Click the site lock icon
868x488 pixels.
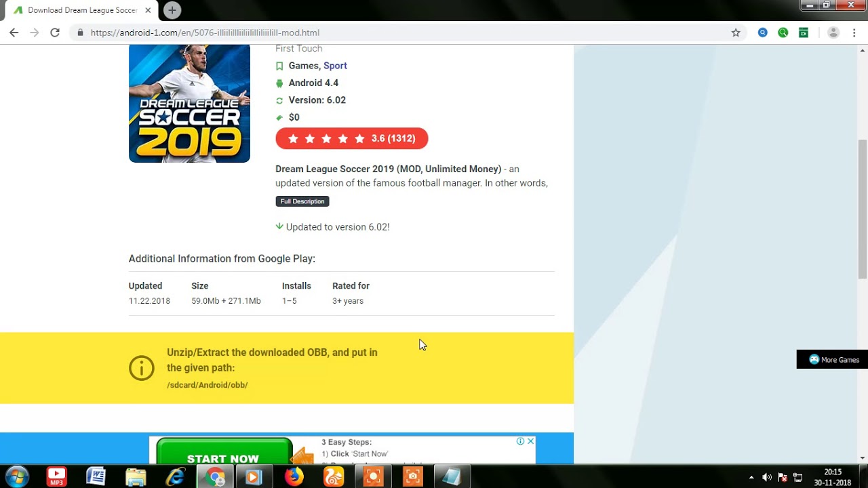[x=80, y=33]
